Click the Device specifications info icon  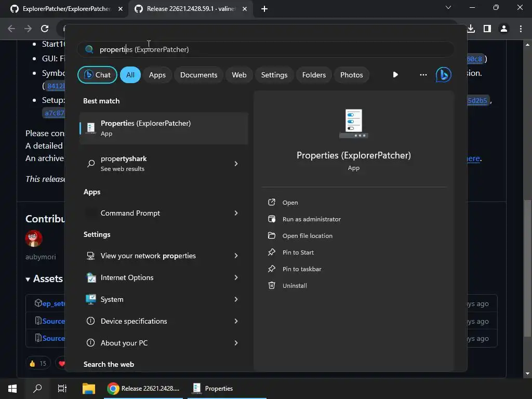90,321
